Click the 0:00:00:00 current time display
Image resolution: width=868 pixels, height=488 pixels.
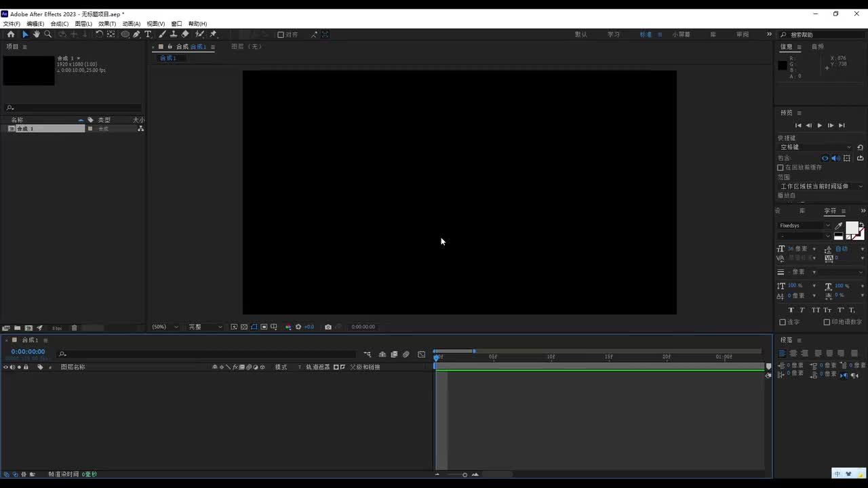28,352
